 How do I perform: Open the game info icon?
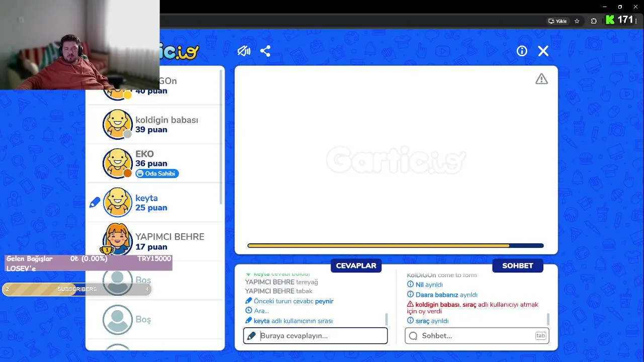click(x=522, y=51)
